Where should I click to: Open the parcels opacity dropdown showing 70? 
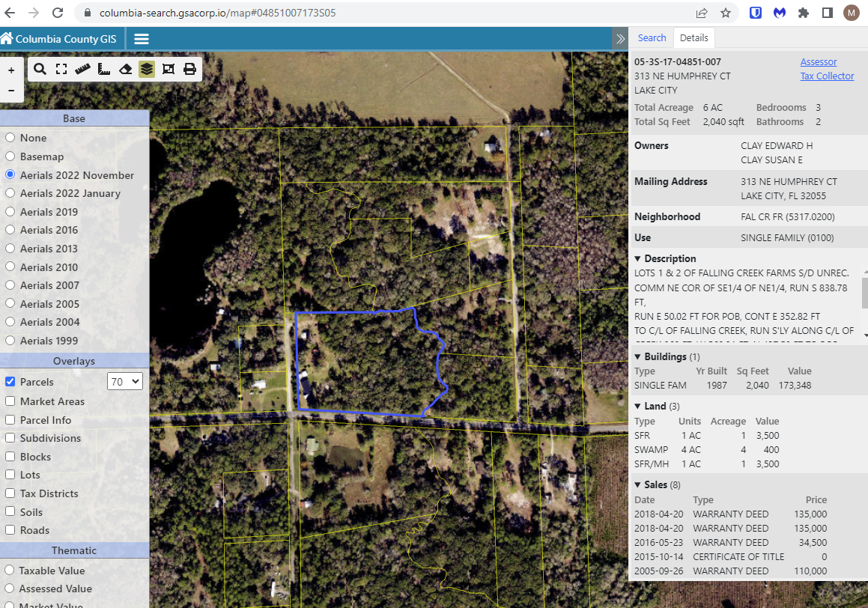point(124,382)
